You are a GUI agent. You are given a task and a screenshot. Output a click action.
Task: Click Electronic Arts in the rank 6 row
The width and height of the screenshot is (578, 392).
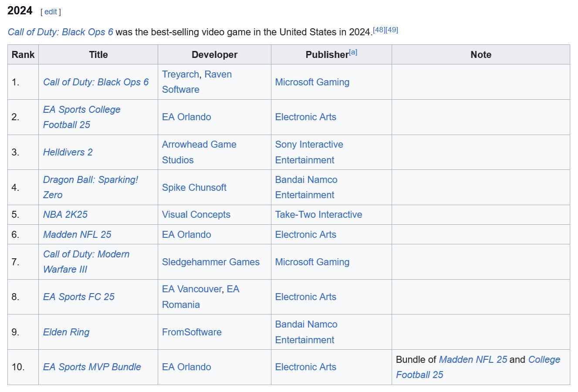pyautogui.click(x=306, y=234)
